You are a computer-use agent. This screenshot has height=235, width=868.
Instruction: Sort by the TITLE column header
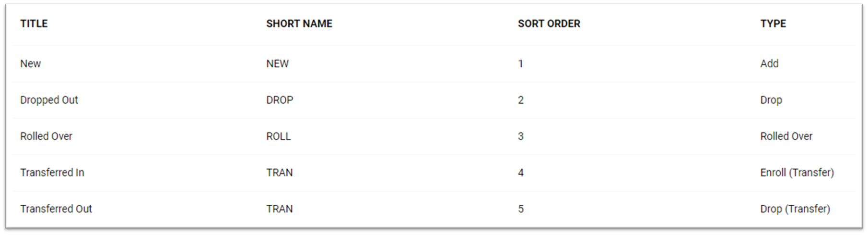tap(34, 24)
